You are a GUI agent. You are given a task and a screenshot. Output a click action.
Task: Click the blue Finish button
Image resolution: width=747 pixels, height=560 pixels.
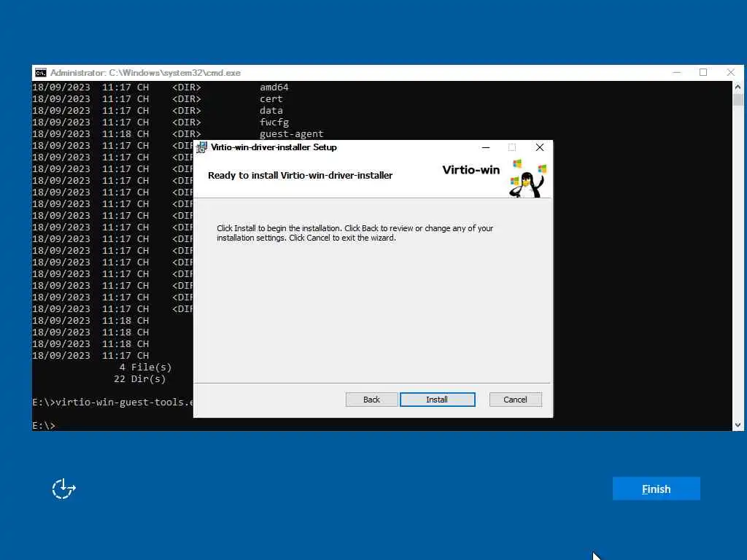pos(656,489)
